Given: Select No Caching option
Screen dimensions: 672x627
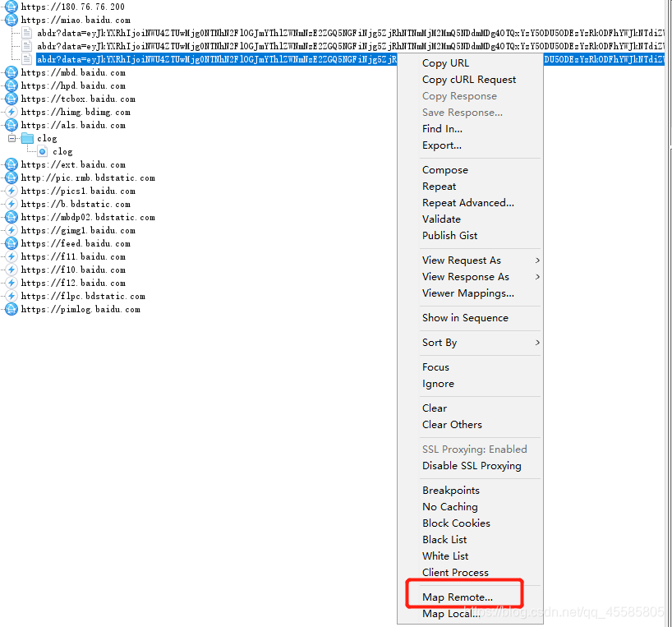Looking at the screenshot, I should pyautogui.click(x=450, y=506).
